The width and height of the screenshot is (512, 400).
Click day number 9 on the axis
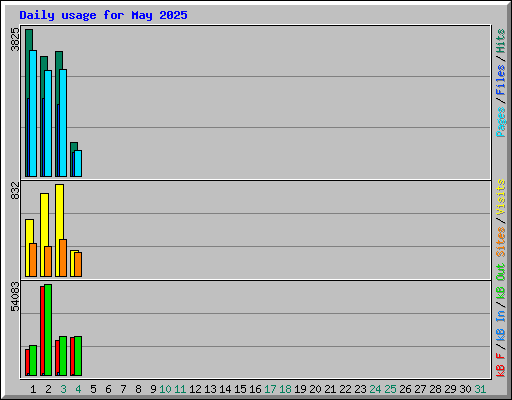coord(153,389)
